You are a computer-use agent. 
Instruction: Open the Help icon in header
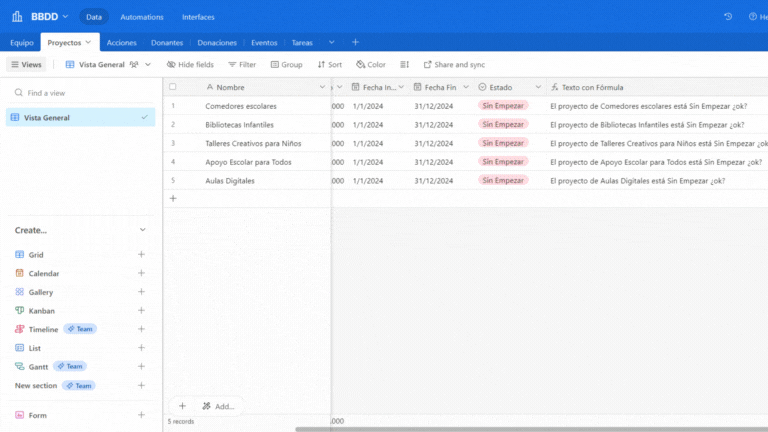[753, 17]
